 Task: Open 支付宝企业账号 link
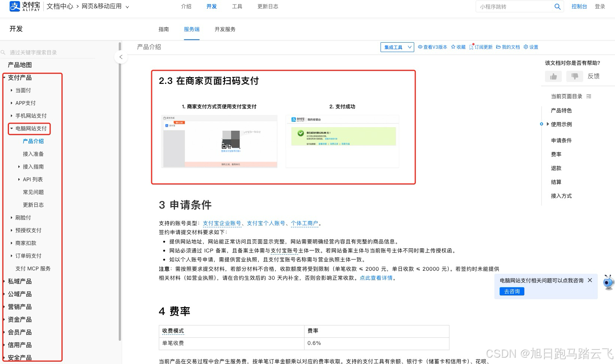222,223
